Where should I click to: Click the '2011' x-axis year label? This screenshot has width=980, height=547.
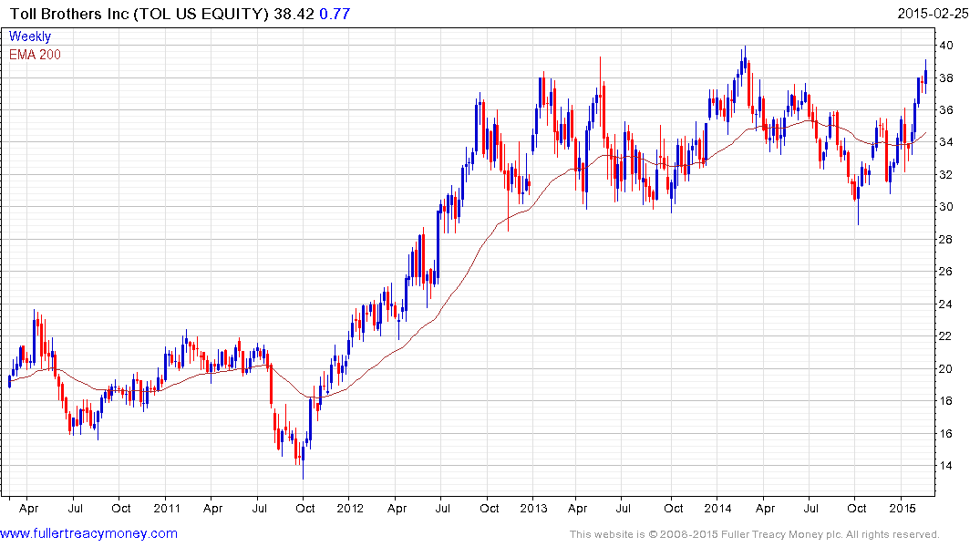coord(166,508)
